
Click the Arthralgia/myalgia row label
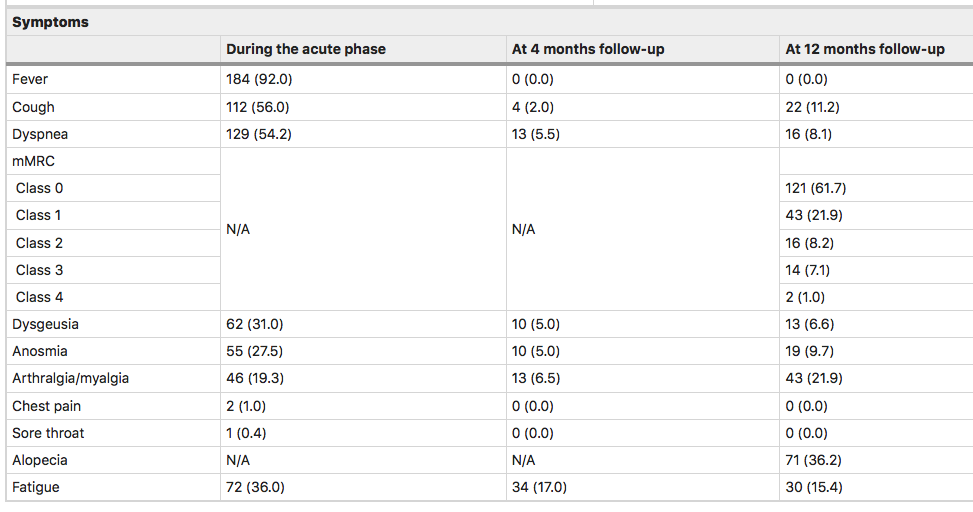(70, 378)
